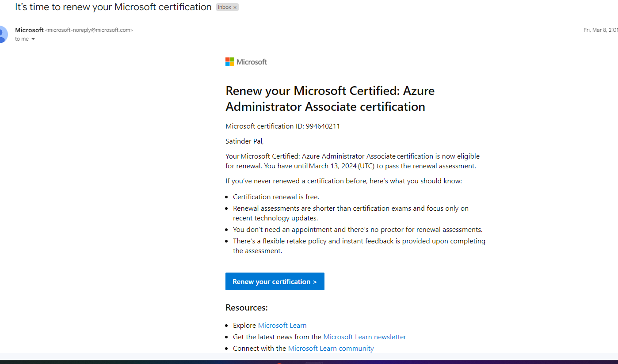
Task: Click sender name 'Microsoft'
Action: point(29,30)
